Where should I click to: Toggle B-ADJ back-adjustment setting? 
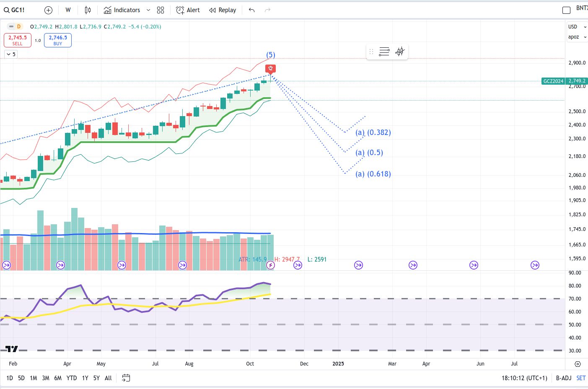(563, 378)
